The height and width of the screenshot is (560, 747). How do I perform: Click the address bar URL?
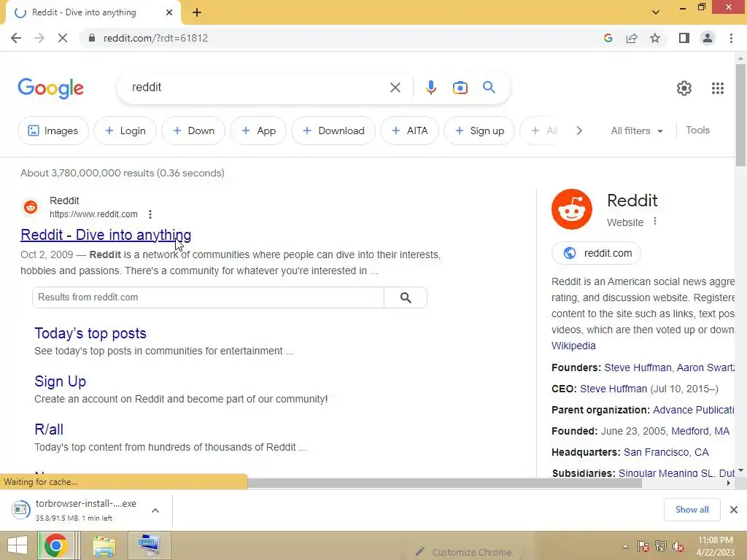click(156, 38)
